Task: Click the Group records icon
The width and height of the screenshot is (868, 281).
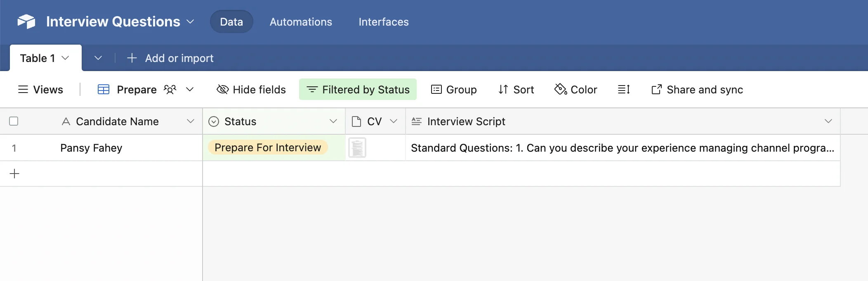Action: [436, 89]
